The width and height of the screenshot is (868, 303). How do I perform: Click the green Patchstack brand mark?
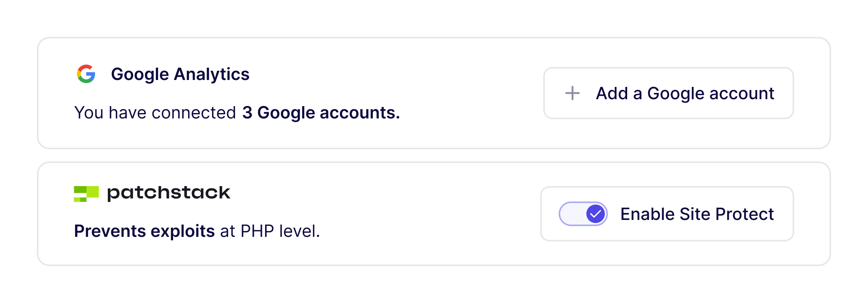tap(85, 193)
